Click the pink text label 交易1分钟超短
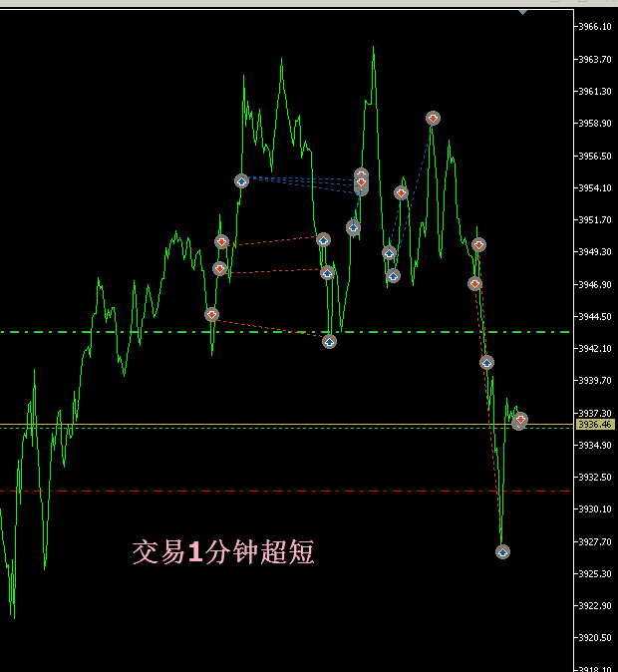 click(x=223, y=552)
